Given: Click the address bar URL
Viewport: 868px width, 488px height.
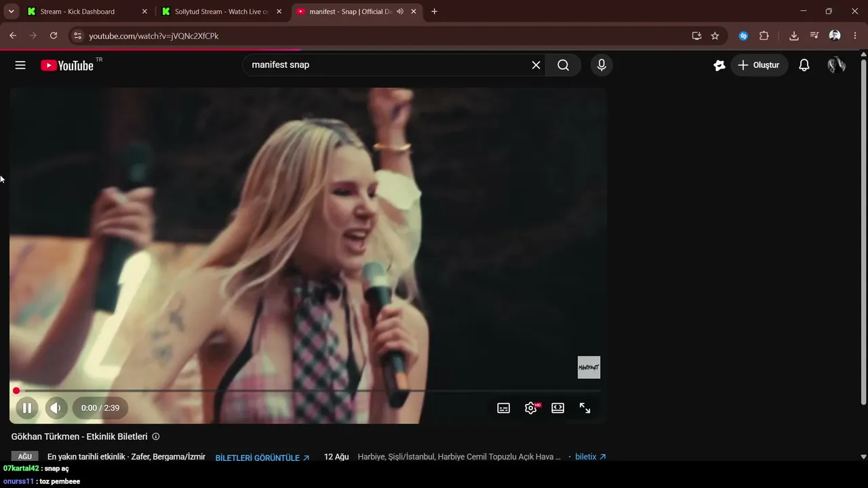Looking at the screenshot, I should pos(154,36).
